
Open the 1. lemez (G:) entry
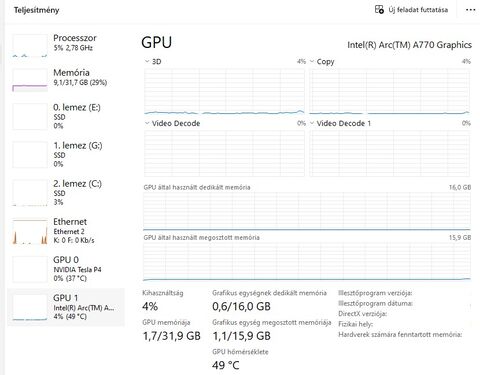pos(66,154)
